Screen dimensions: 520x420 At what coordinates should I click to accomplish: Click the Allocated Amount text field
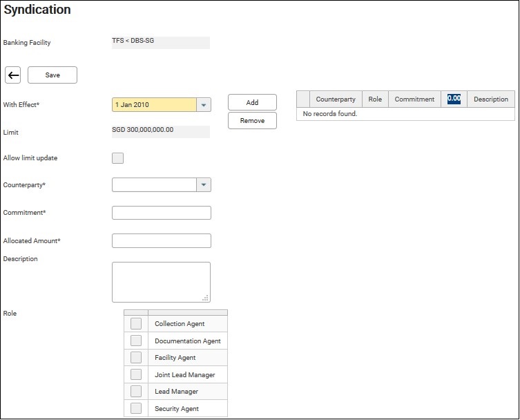tap(162, 241)
